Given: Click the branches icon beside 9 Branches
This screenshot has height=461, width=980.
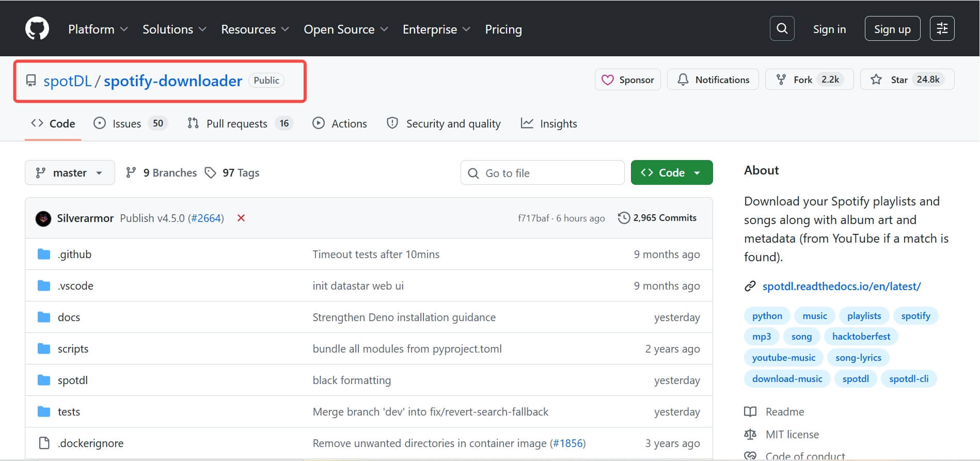Looking at the screenshot, I should coord(131,172).
